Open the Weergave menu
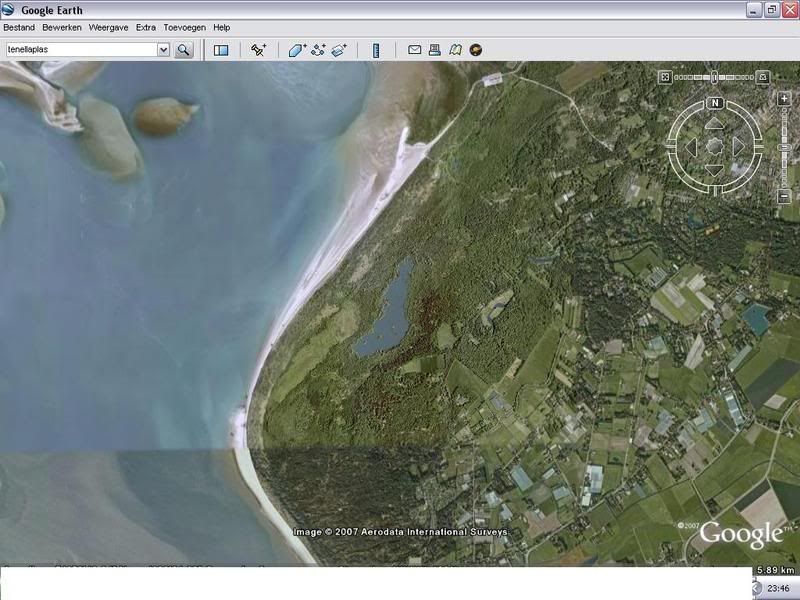 108,28
